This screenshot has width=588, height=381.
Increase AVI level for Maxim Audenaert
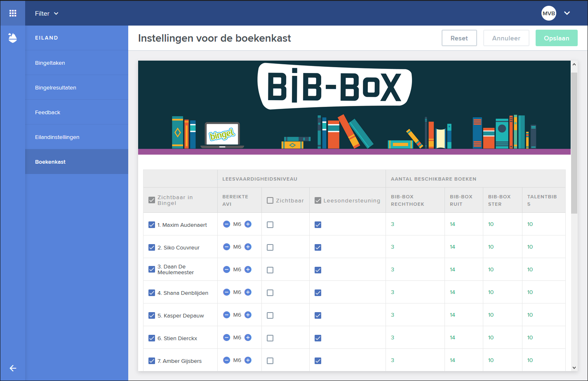248,224
